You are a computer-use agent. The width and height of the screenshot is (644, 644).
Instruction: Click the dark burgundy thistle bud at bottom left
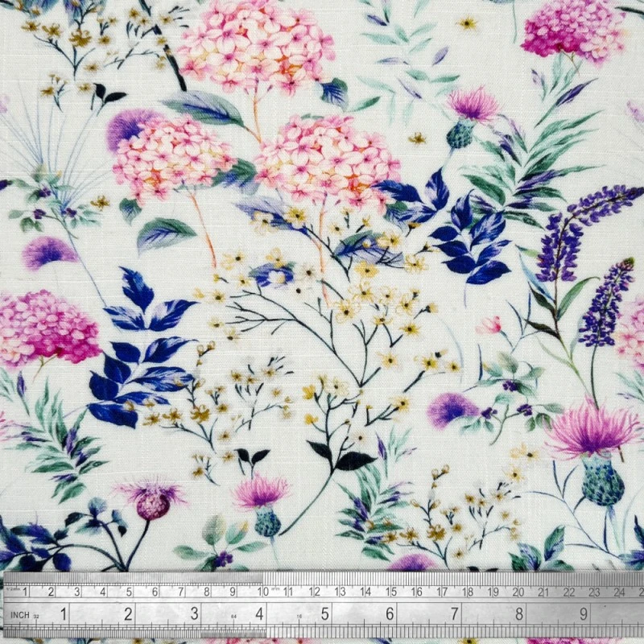(x=151, y=503)
